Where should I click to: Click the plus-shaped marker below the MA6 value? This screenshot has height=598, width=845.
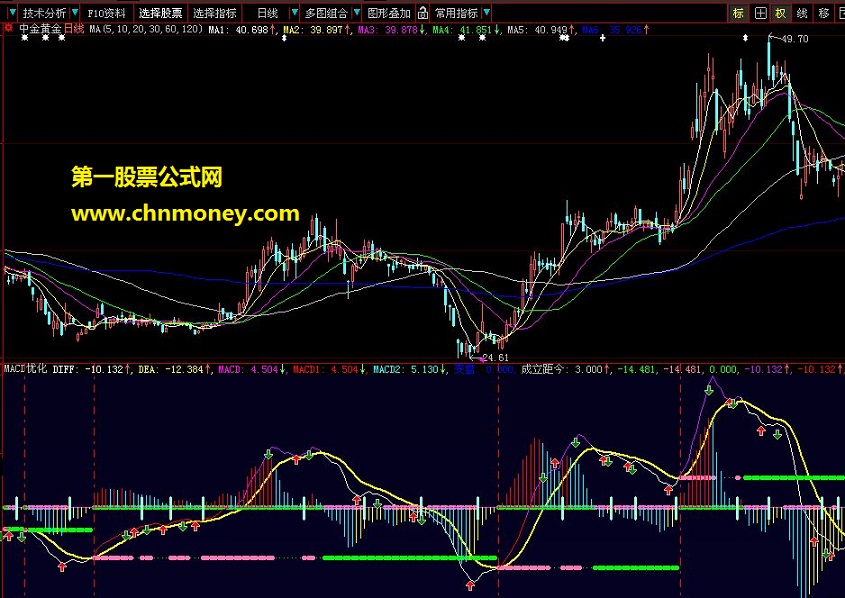click(x=602, y=38)
